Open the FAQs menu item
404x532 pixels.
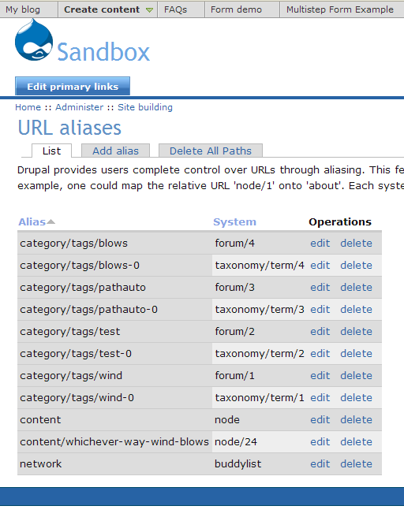[x=175, y=9]
